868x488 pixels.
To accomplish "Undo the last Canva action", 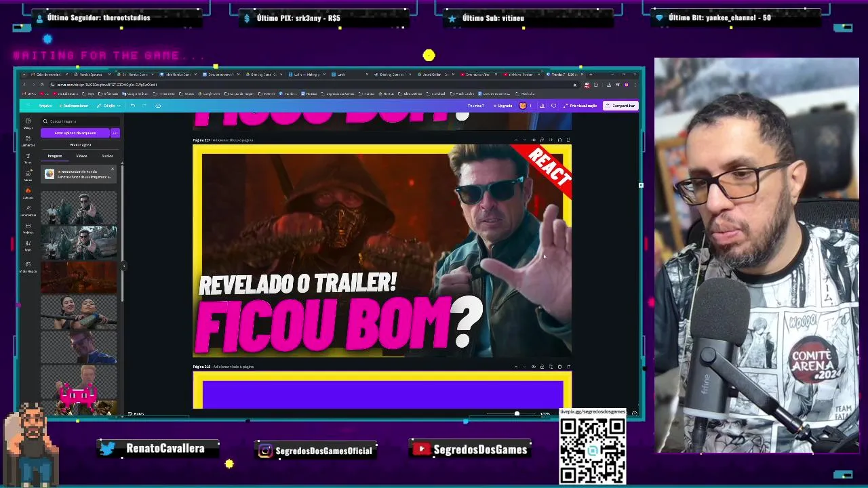I will click(132, 106).
